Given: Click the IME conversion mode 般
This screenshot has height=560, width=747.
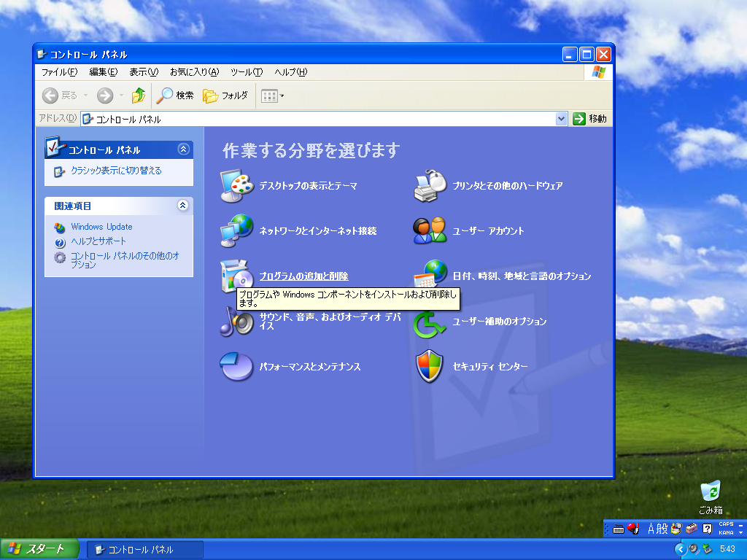Looking at the screenshot, I should coord(662,529).
